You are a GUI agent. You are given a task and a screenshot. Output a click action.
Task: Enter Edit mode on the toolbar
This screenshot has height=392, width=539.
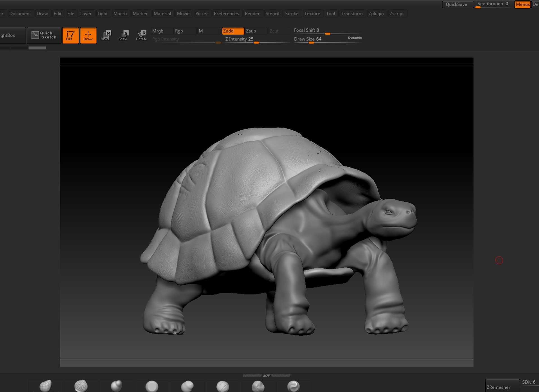click(x=70, y=35)
